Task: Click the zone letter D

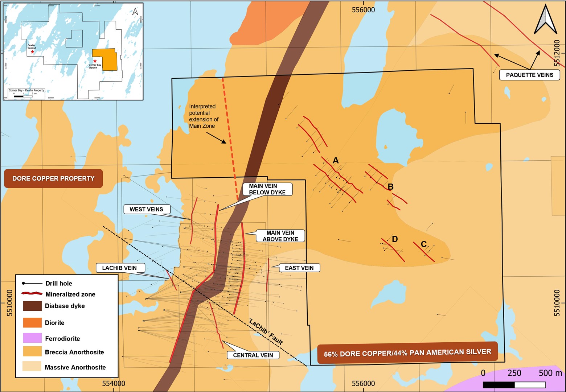Action: 395,239
